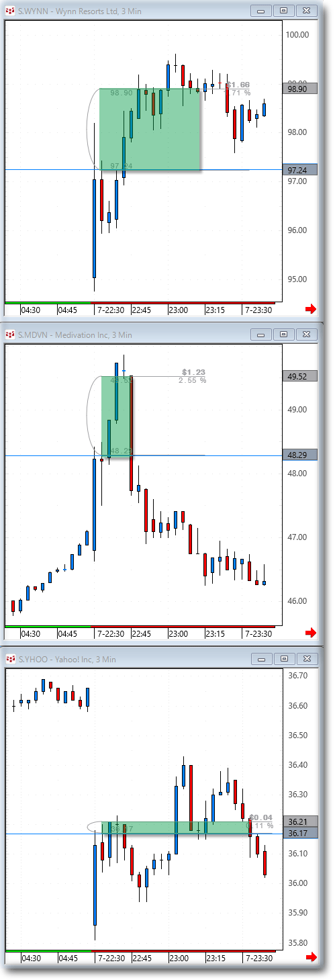The image size is (335, 980).
Task: Click the 23:00 time label in MDVN chart
Action: pos(178,633)
